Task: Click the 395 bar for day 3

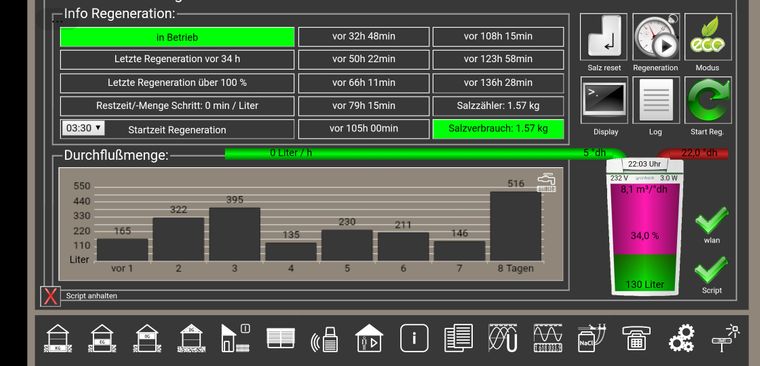Action: pyautogui.click(x=235, y=235)
